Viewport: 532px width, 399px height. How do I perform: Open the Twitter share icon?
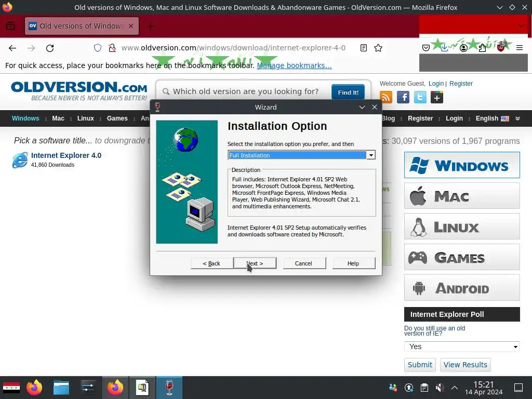tap(420, 97)
